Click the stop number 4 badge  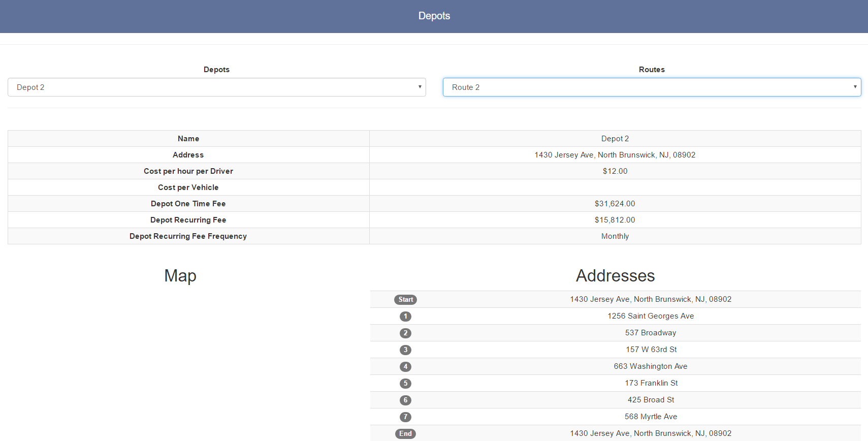(x=405, y=367)
